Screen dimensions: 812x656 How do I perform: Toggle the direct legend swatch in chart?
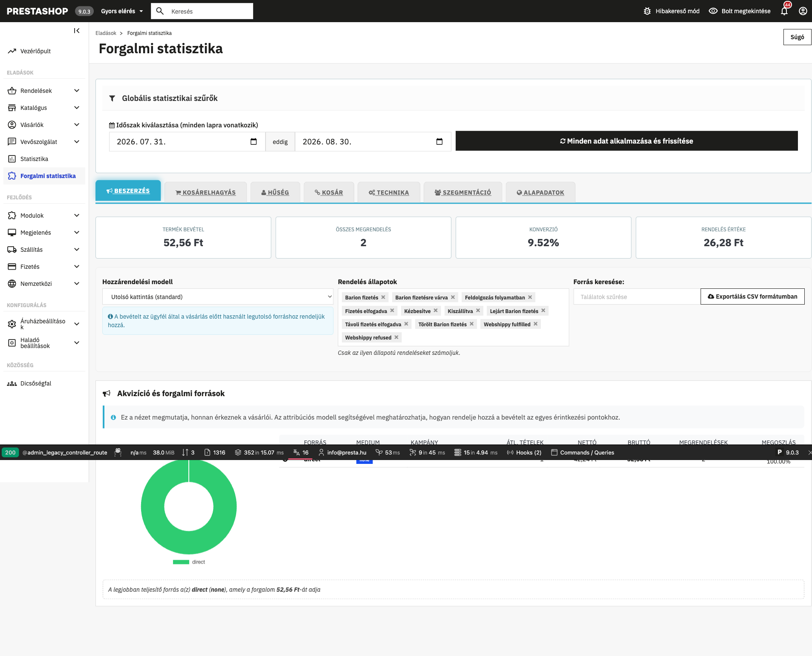click(181, 562)
